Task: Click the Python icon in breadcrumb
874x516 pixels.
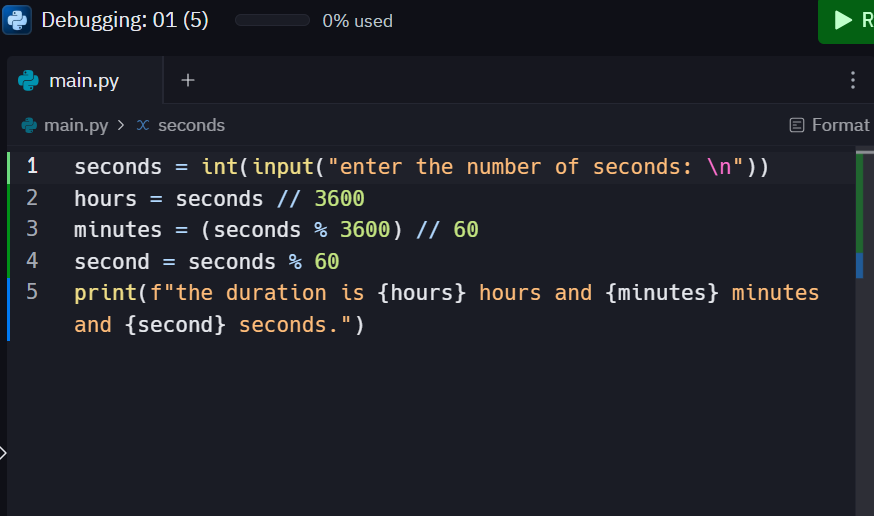Action: [28, 125]
